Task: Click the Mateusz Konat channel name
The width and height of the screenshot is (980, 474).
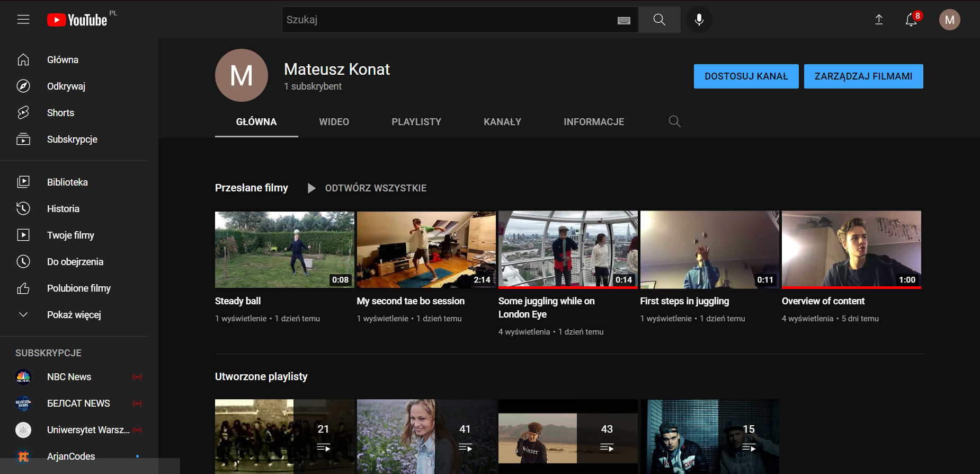Action: tap(337, 69)
